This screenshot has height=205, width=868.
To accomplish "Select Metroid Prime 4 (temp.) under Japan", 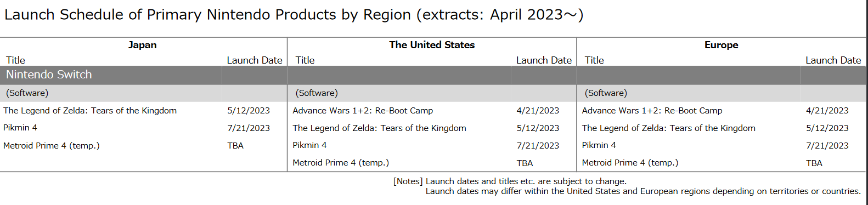I will [52, 146].
